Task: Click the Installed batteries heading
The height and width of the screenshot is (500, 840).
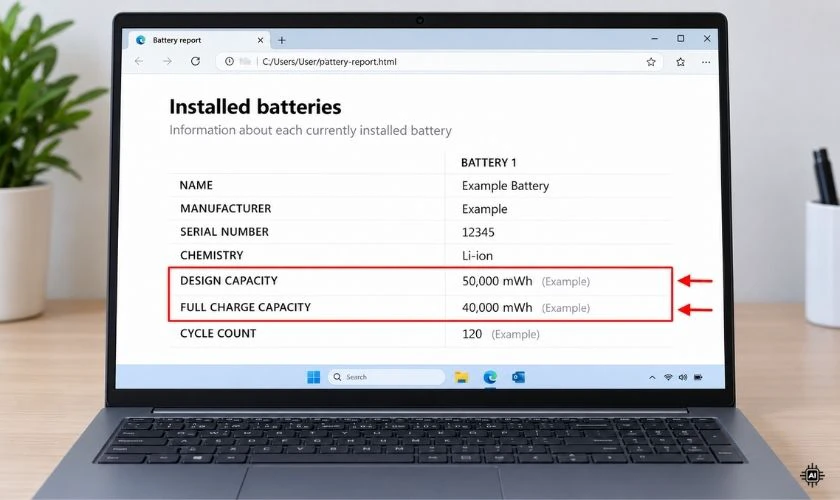Action: click(x=256, y=107)
